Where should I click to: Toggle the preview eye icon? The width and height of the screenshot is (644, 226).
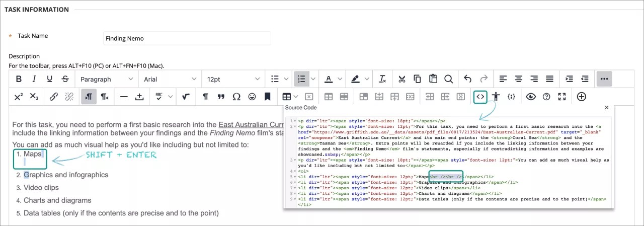pos(531,97)
